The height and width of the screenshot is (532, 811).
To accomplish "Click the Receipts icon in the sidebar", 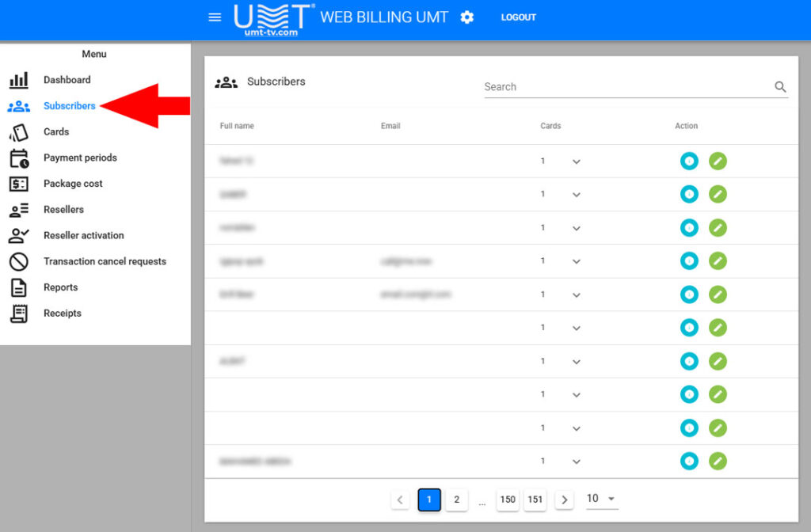I will (17, 313).
